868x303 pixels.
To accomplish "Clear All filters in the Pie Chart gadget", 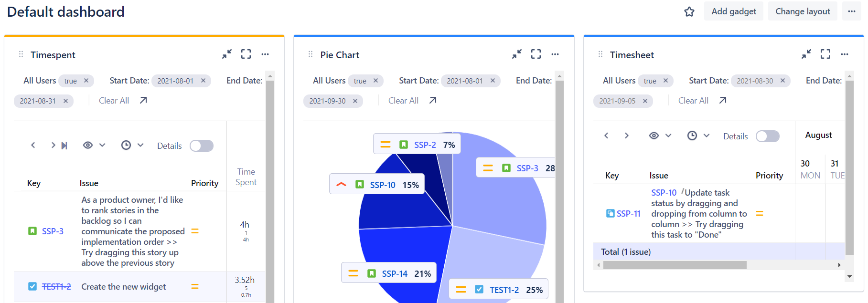I will pos(403,100).
